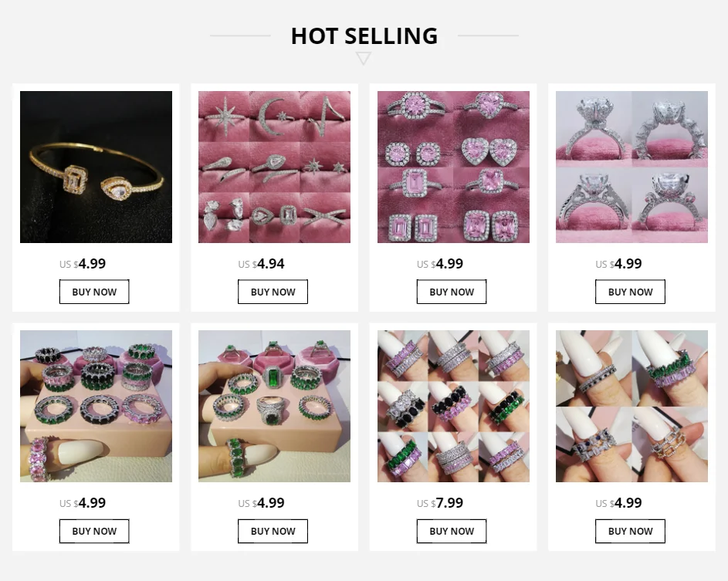Click BUY NOW under green emerald rings
This screenshot has width=728, height=581.
pos(273,531)
